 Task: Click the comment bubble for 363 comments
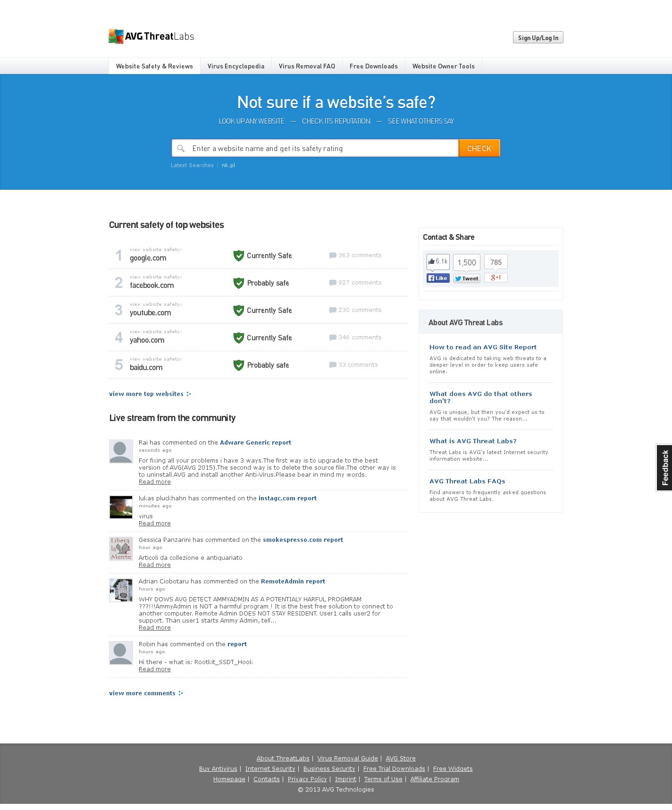pos(333,255)
